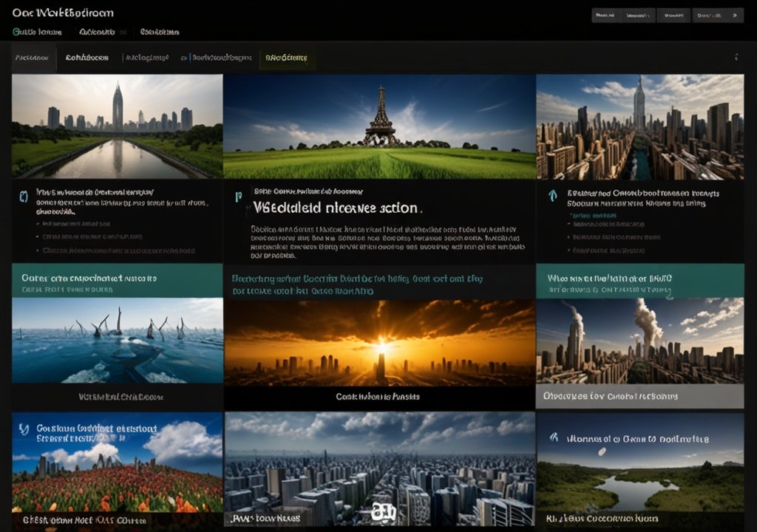Select the yellow-green fifth tab
Viewport: 757px width, 532px height.
[287, 58]
